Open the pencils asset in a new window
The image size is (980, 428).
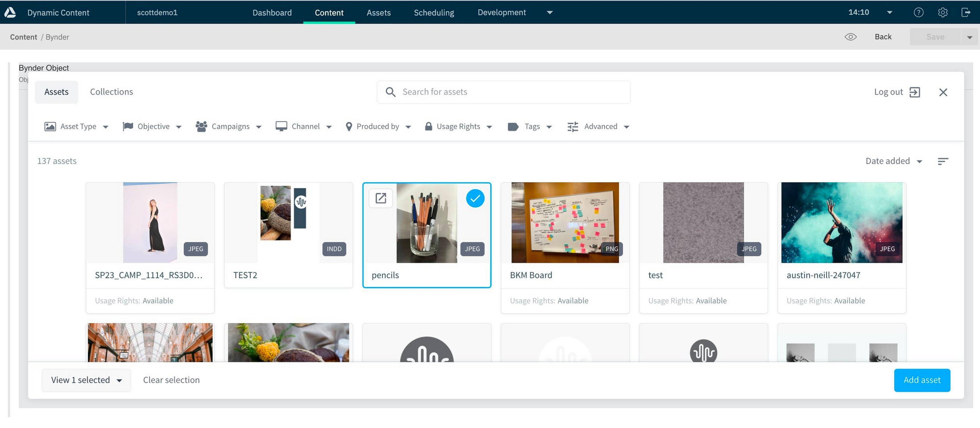point(381,198)
